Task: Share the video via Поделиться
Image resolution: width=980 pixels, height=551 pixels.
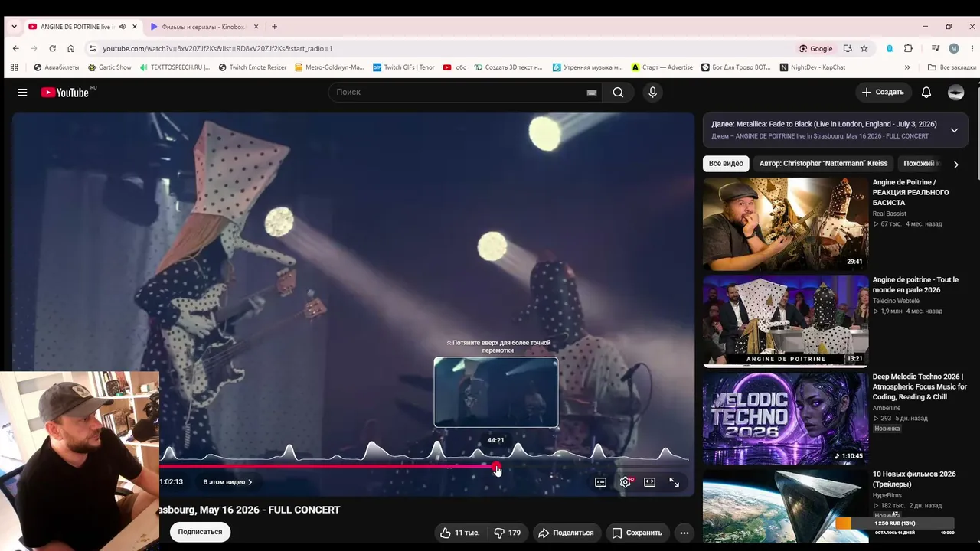Action: pos(565,533)
